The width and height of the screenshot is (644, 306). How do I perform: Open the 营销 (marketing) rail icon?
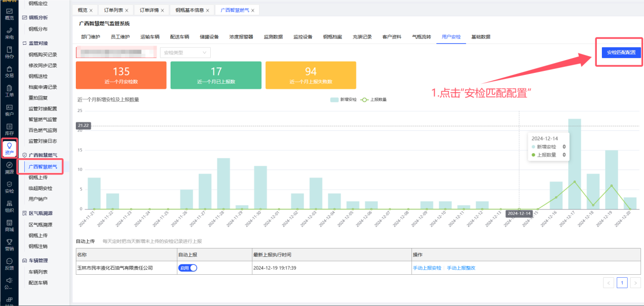9,245
